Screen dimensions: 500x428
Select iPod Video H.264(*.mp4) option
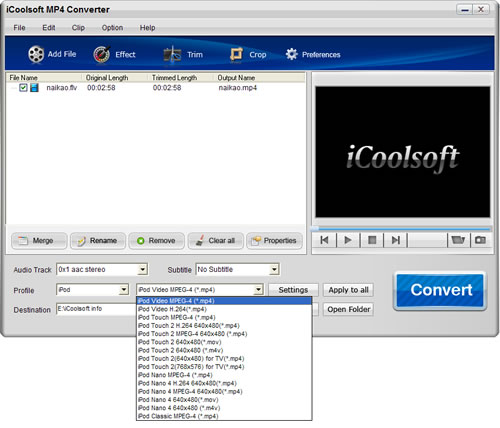pos(224,309)
